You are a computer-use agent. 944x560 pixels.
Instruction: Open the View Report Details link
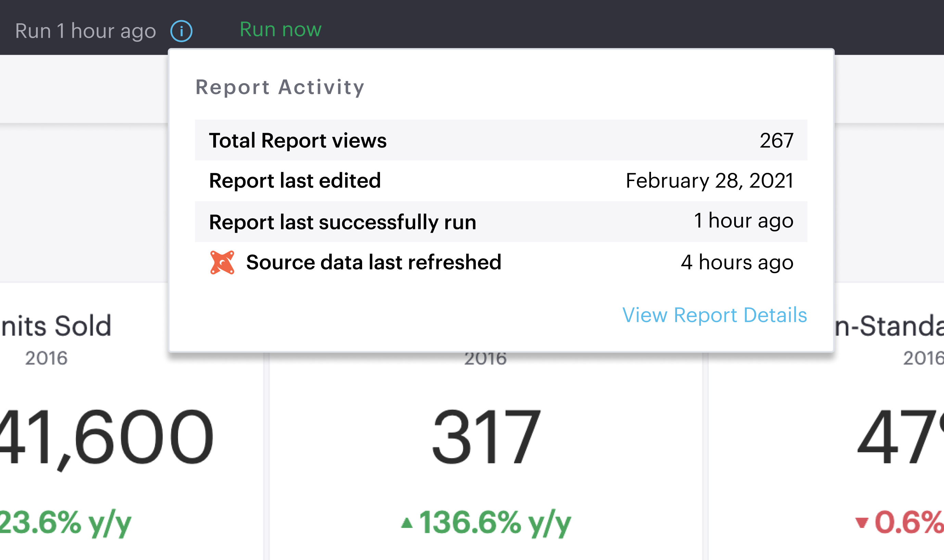715,315
